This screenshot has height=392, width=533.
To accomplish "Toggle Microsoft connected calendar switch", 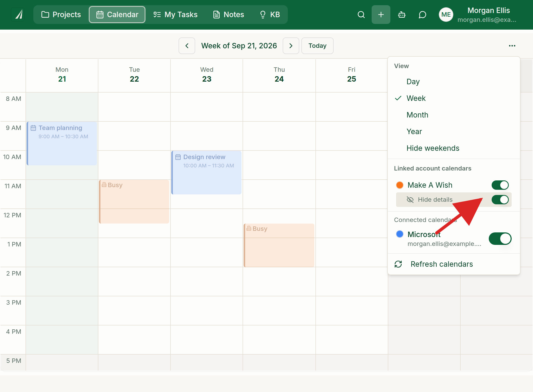I will coord(500,239).
